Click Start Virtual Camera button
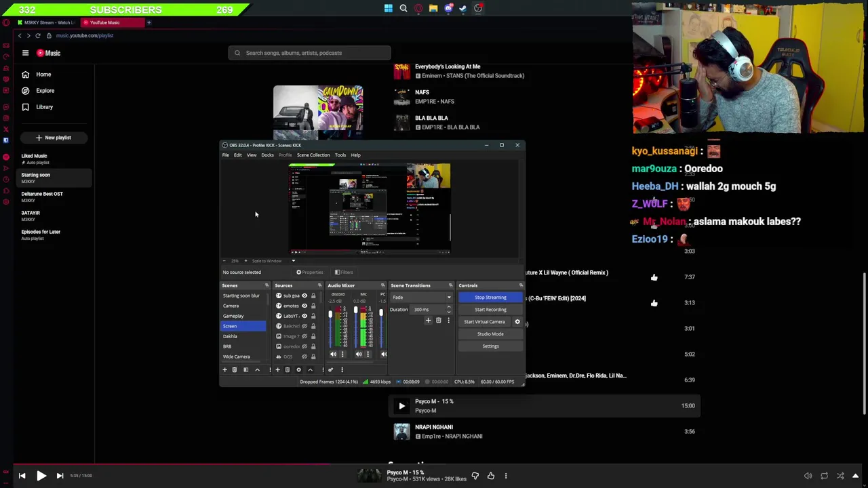Screen dimensions: 868x488 point(485,322)
